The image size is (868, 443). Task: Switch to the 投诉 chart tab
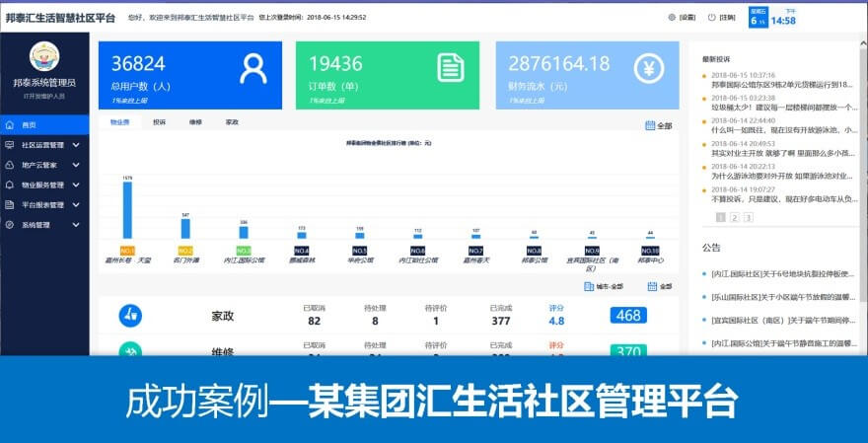click(x=159, y=122)
